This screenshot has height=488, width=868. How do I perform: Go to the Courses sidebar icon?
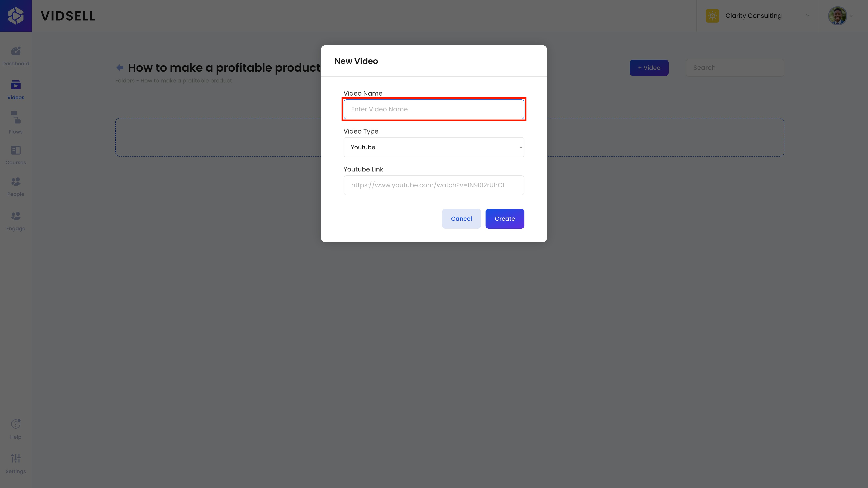[x=16, y=150]
